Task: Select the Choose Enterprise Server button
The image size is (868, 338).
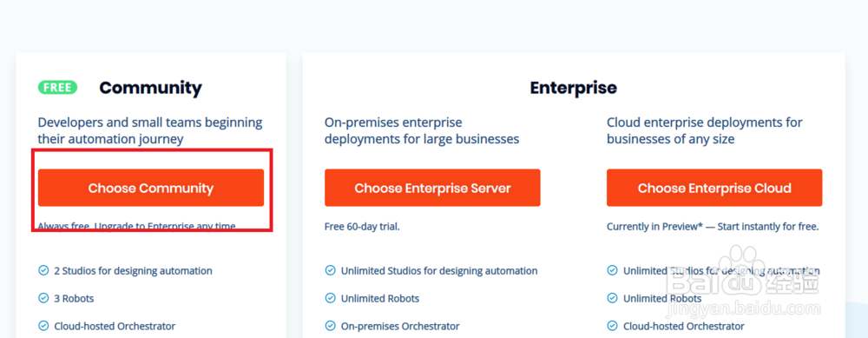Action: (x=432, y=188)
